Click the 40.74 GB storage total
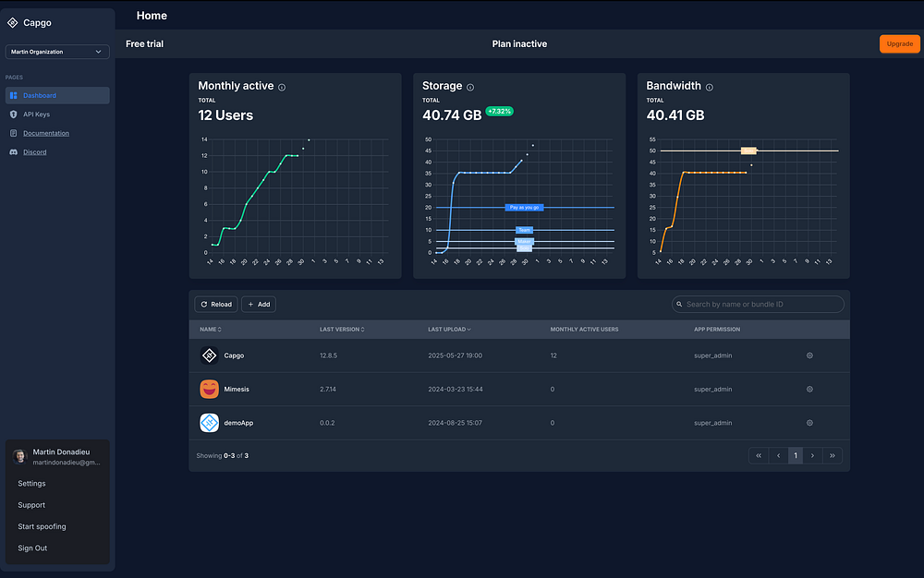Viewport: 924px width, 578px height. point(452,115)
